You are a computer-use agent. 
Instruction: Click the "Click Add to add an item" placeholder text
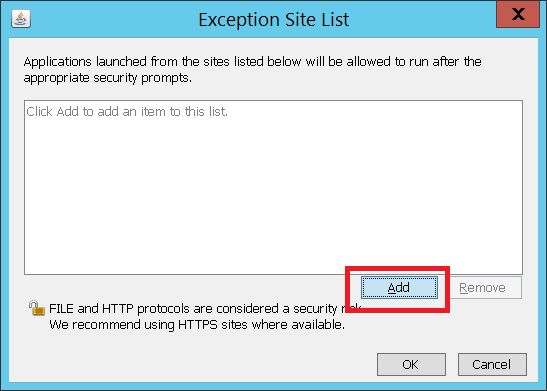(x=127, y=112)
